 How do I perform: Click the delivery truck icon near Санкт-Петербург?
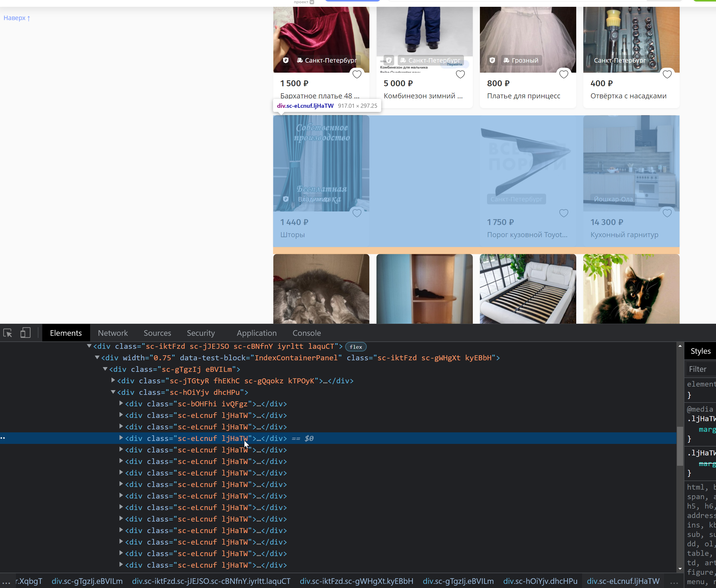pos(300,60)
